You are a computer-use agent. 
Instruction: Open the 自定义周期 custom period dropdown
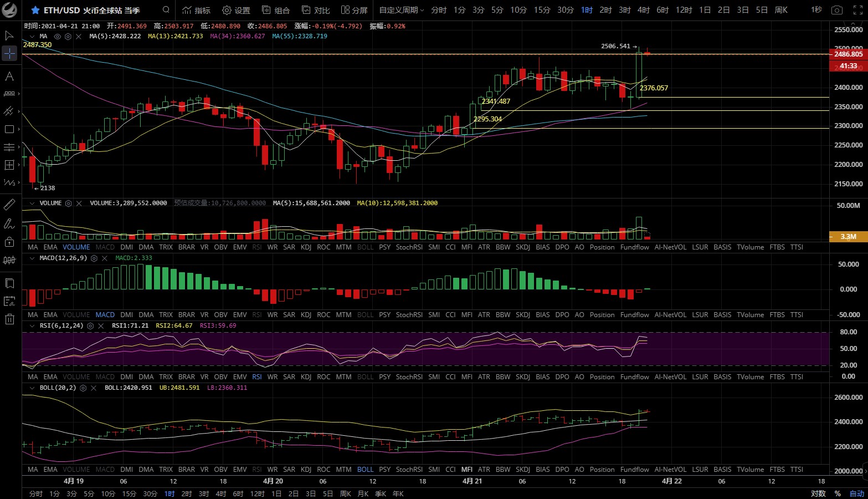tap(402, 11)
